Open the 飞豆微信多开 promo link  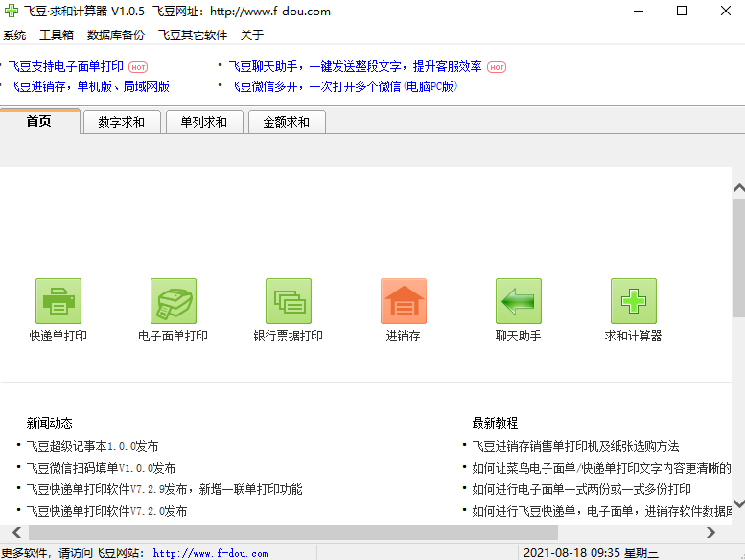[342, 86]
